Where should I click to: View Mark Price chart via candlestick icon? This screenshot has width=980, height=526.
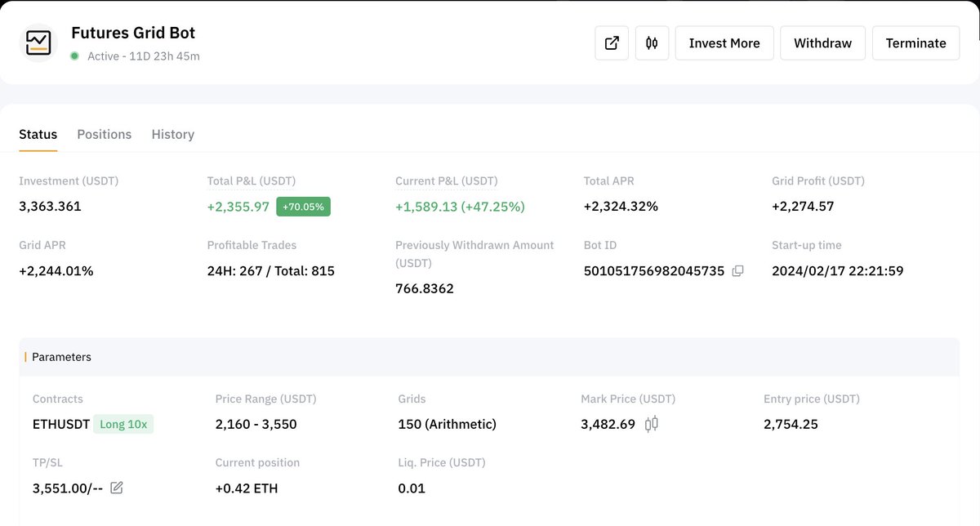tap(652, 424)
